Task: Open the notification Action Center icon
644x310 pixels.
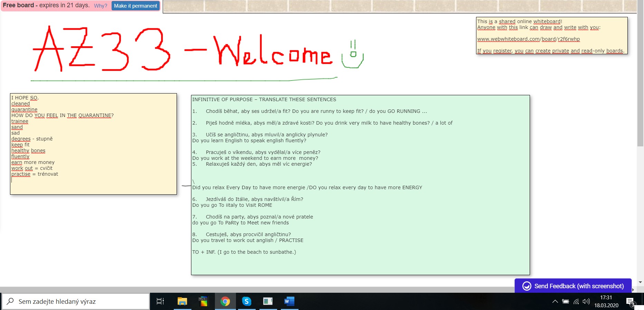Action: point(630,301)
